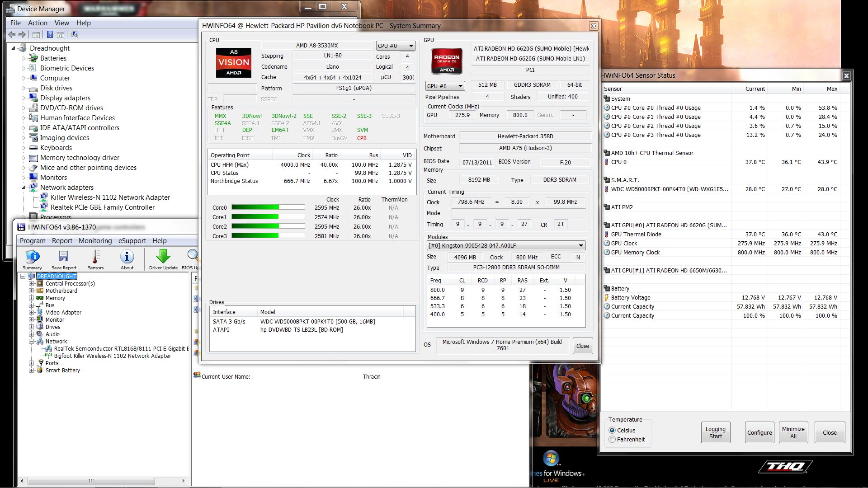
Task: Click Driver Update green arrow icon
Action: (x=163, y=260)
